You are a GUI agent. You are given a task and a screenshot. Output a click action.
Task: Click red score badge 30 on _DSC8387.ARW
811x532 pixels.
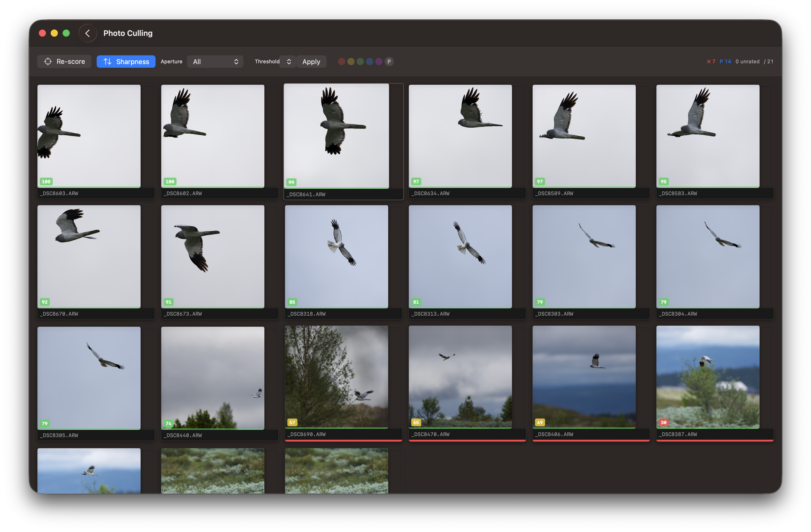663,422
